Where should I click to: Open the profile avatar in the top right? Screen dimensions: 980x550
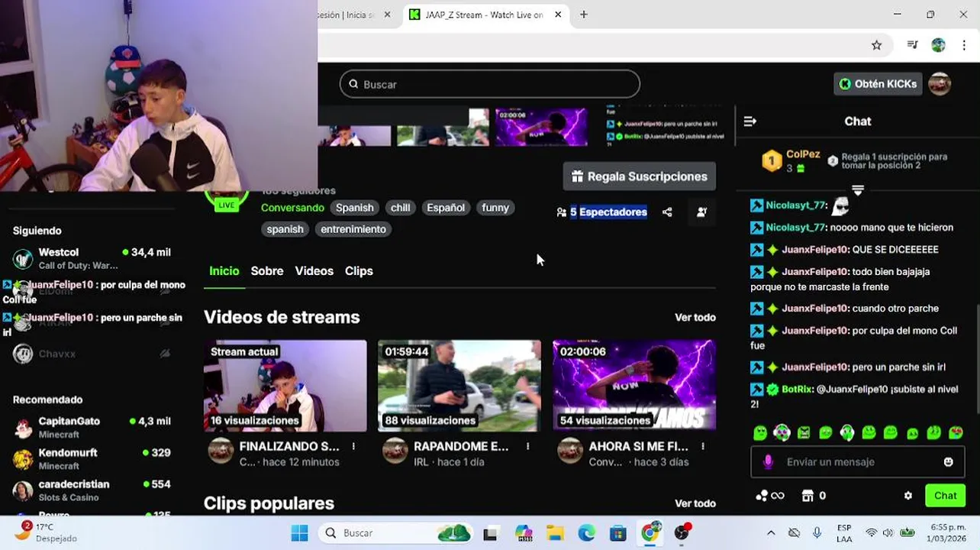(940, 84)
